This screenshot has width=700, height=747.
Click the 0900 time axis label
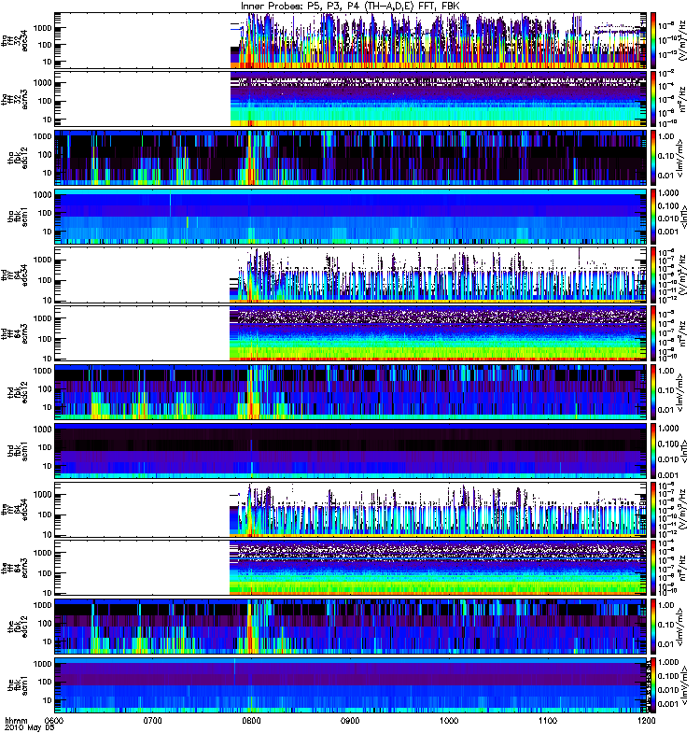(x=350, y=721)
